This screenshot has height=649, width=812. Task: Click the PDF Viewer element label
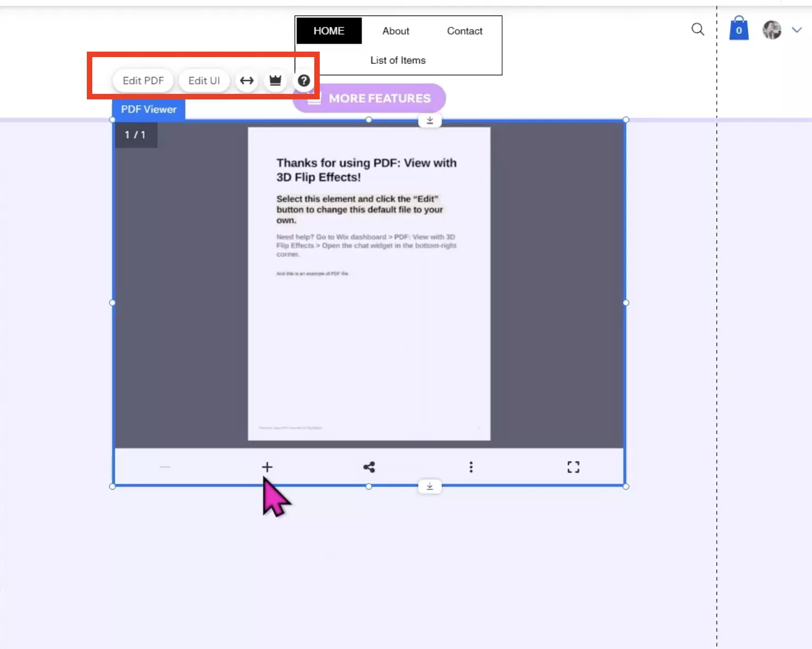[x=148, y=109]
